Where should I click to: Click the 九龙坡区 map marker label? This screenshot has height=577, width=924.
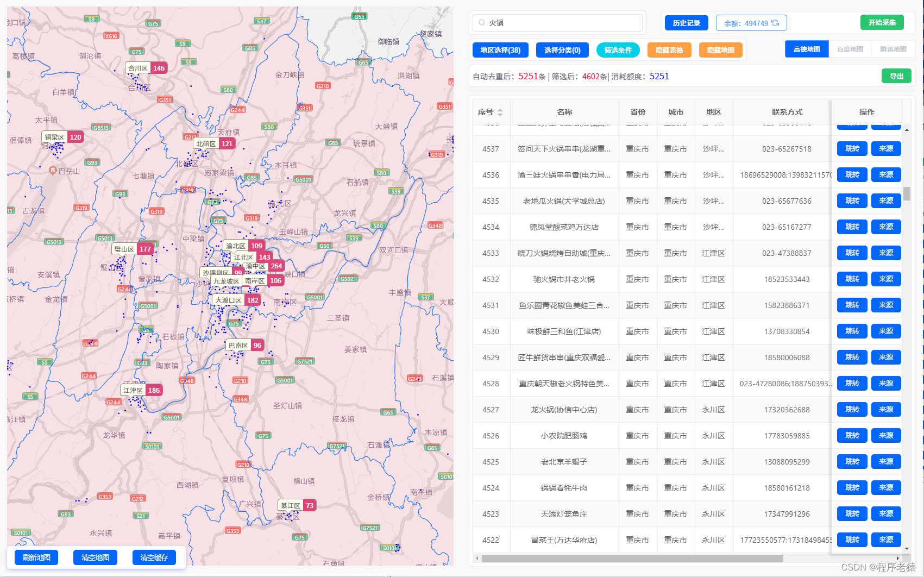click(226, 281)
